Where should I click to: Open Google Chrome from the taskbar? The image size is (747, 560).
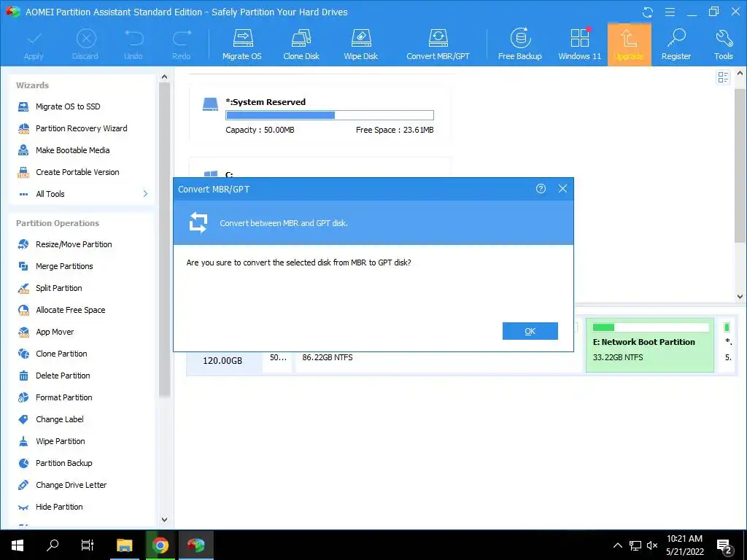(160, 545)
